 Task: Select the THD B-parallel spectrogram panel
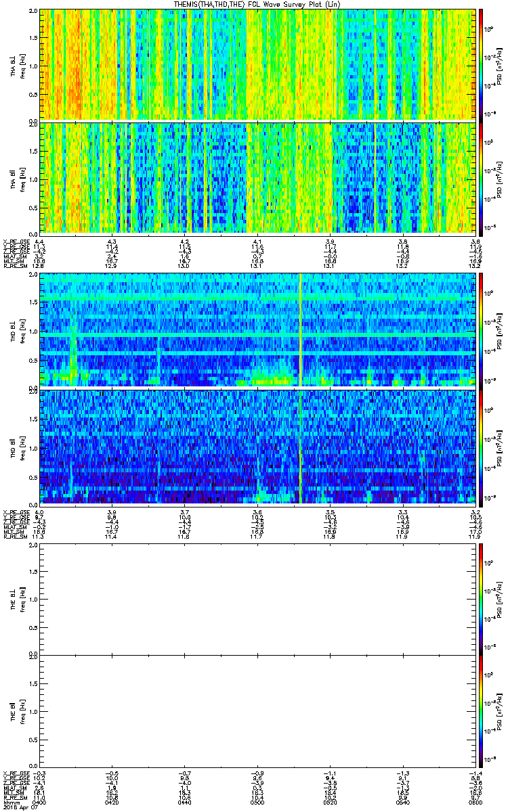pyautogui.click(x=257, y=447)
